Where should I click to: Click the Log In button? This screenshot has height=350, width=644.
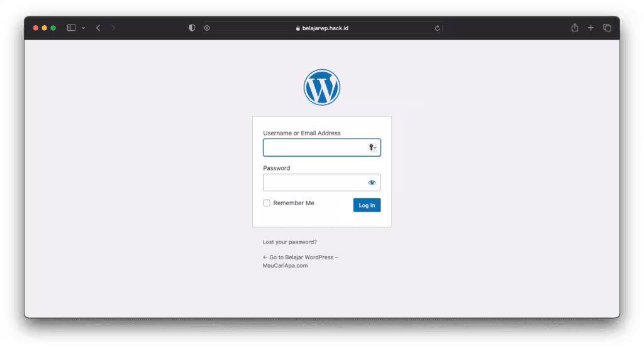coord(367,205)
